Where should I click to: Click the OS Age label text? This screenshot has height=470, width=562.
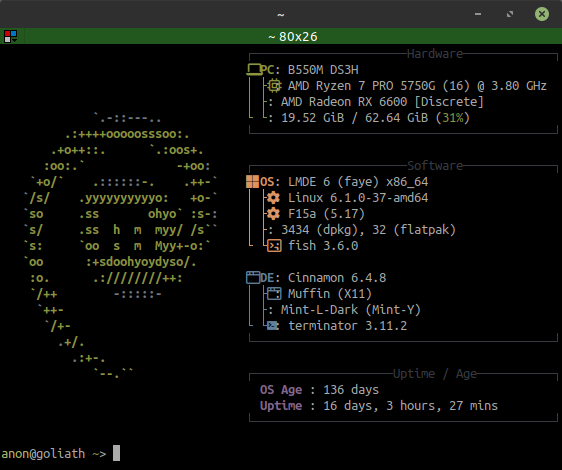281,390
